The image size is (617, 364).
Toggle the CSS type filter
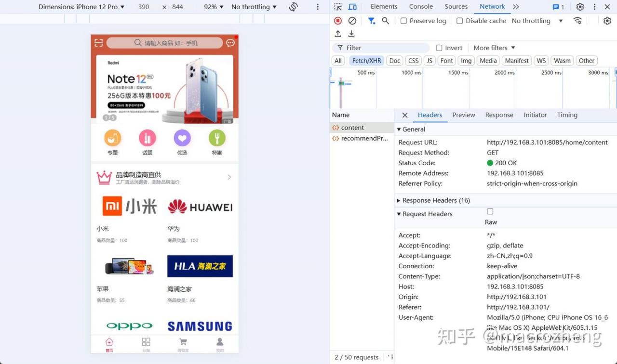pos(414,61)
